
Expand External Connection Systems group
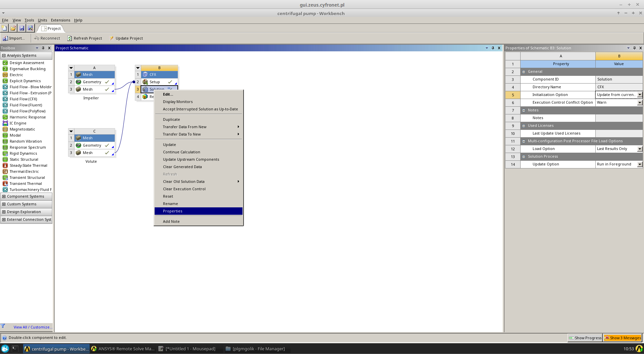point(4,219)
